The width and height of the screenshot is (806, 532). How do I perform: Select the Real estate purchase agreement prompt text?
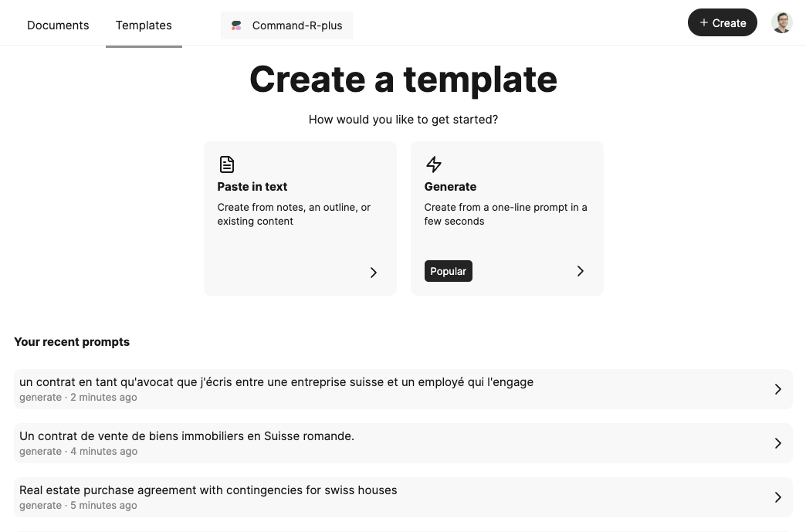[x=208, y=490]
